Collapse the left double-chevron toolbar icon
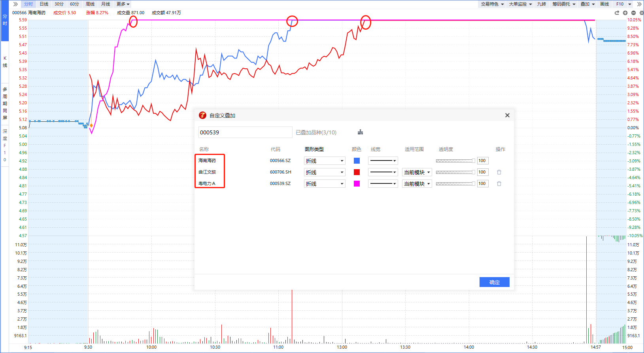 click(15, 4)
